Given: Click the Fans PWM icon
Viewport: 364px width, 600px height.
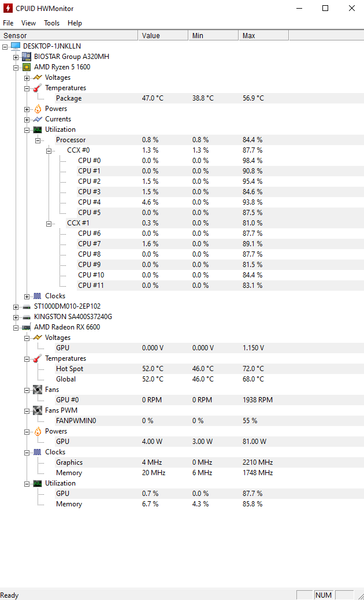Looking at the screenshot, I should pyautogui.click(x=38, y=410).
